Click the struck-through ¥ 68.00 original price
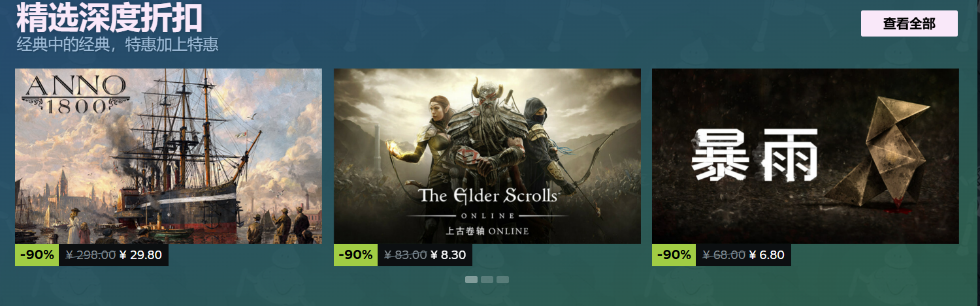980x306 pixels. tap(724, 255)
